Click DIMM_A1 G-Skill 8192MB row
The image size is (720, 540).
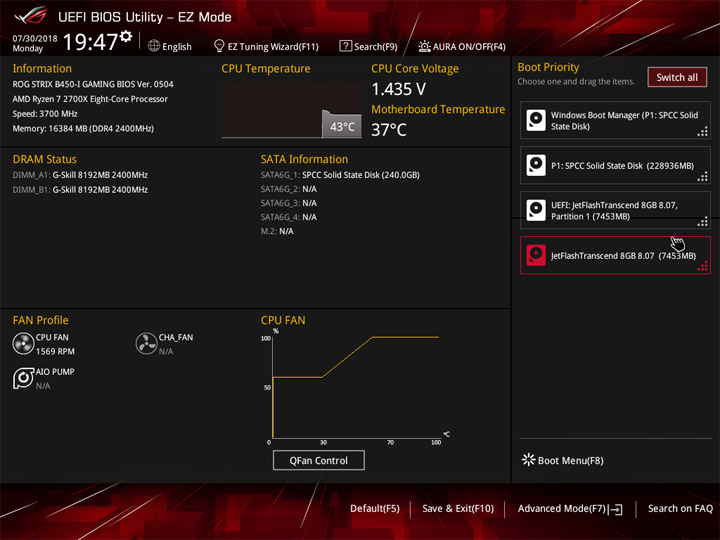click(80, 175)
